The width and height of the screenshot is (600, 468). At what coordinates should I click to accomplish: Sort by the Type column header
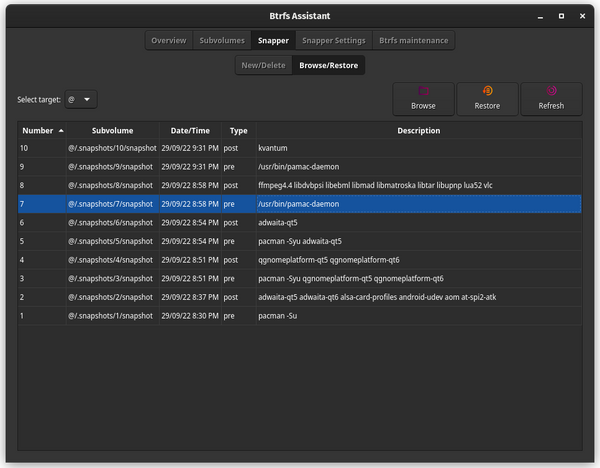[238, 130]
